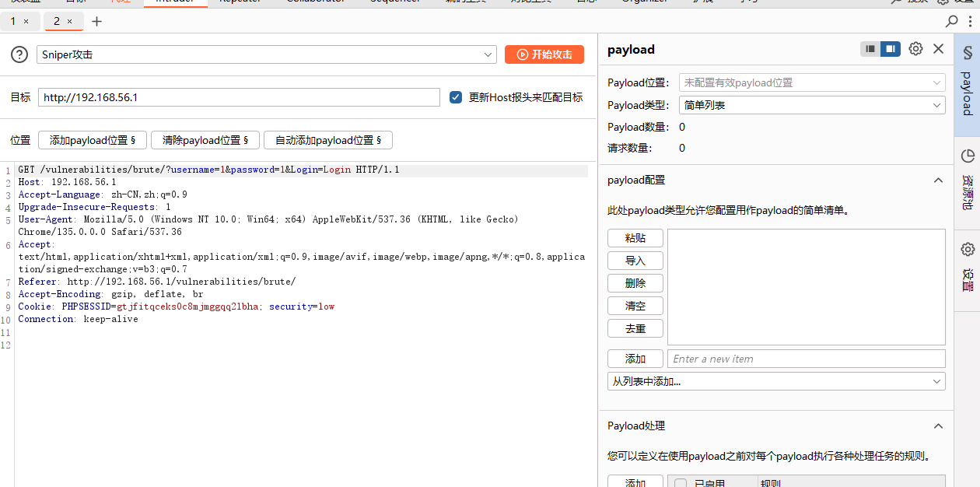Viewport: 980px width, 487px height.
Task: Open the 从列表中添加 dropdown
Action: tap(776, 381)
